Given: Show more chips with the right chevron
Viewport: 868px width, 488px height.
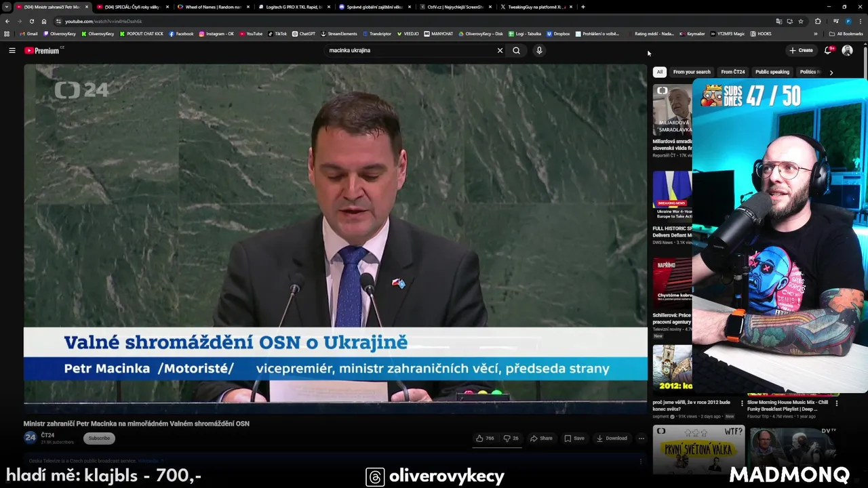Looking at the screenshot, I should pyautogui.click(x=831, y=72).
